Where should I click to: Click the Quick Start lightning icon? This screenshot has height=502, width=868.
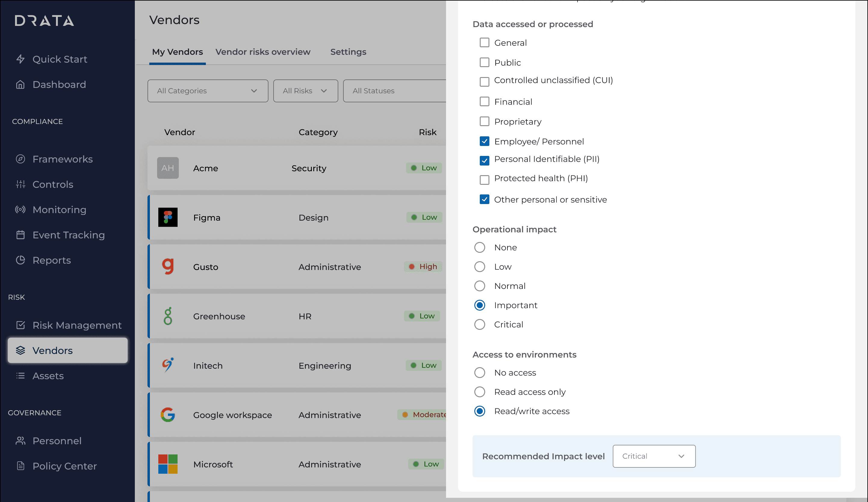pos(20,59)
